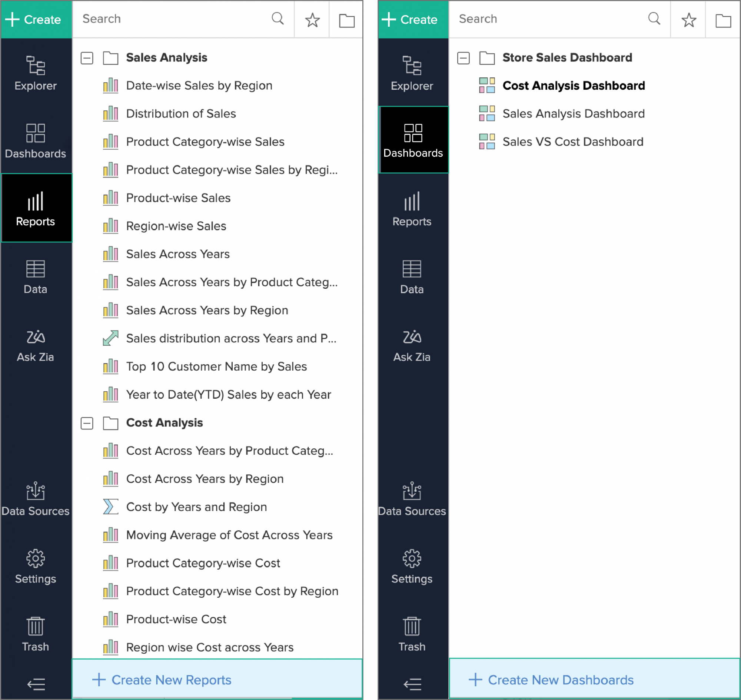Image resolution: width=741 pixels, height=700 pixels.
Task: Open the Cost Analysis Dashboard
Action: (574, 86)
